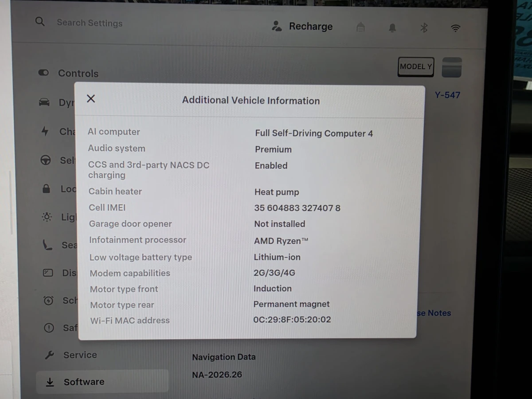Select AI computer row label
The height and width of the screenshot is (399, 532).
(x=114, y=132)
